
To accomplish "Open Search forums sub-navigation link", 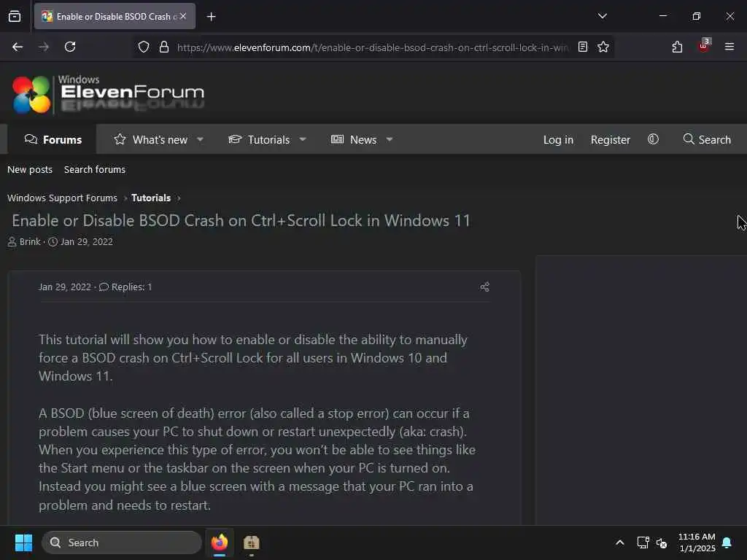I will 95,169.
